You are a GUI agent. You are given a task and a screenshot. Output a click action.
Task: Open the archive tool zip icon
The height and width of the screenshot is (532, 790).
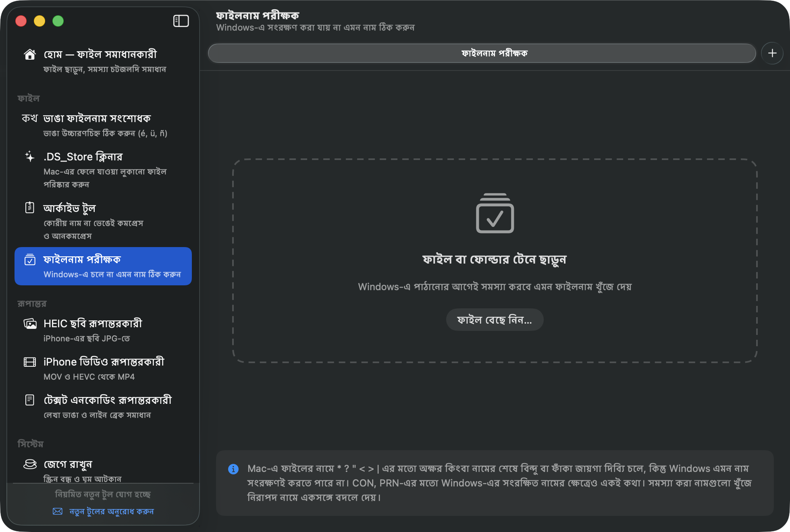(x=30, y=208)
